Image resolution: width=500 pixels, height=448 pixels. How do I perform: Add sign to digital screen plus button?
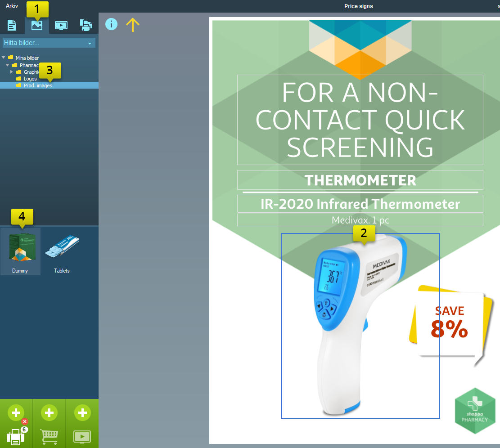click(x=82, y=412)
